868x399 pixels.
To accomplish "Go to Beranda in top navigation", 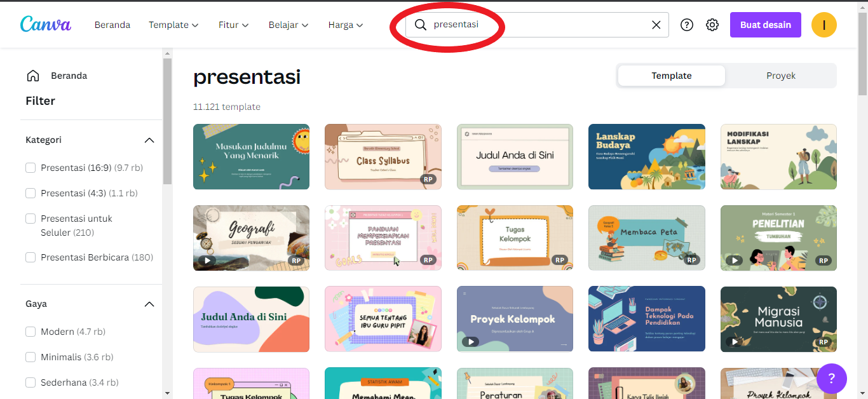I will click(112, 25).
